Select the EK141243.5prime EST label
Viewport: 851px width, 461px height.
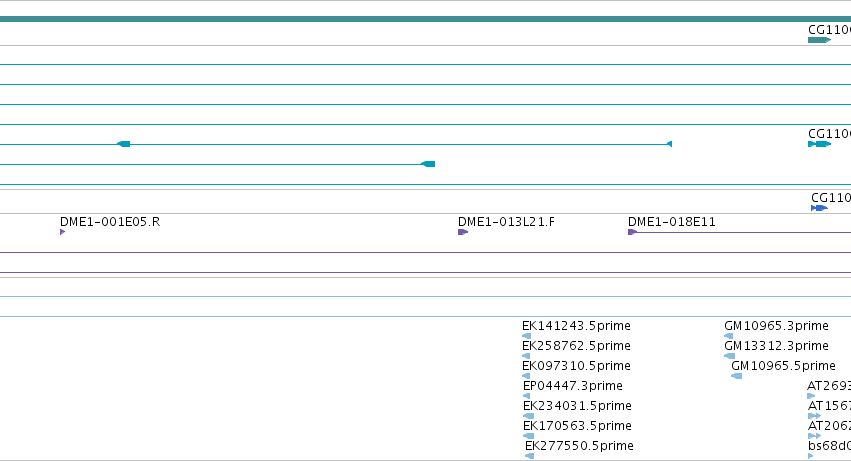click(576, 326)
